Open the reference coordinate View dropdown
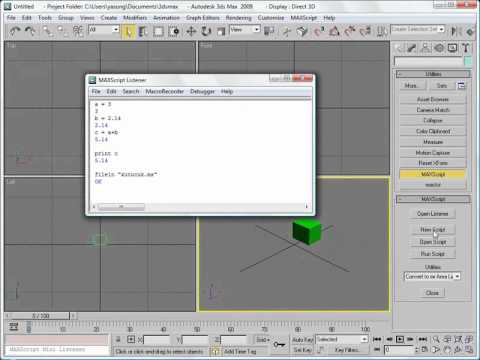 click(x=245, y=29)
